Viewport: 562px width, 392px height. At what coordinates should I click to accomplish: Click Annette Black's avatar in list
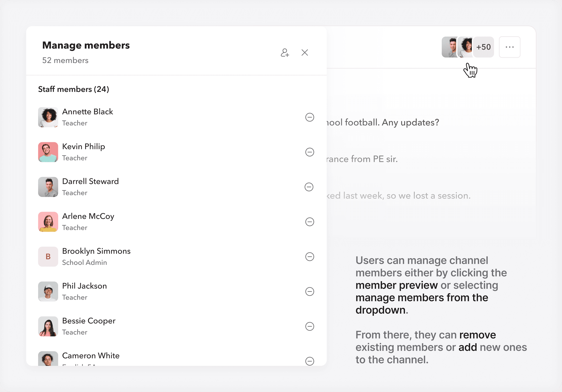coord(48,117)
